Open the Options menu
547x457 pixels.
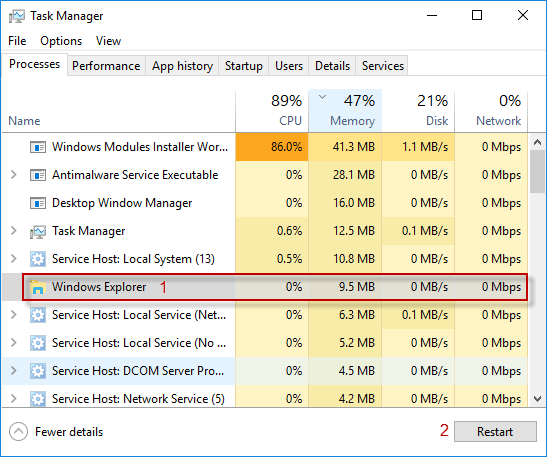(61, 41)
